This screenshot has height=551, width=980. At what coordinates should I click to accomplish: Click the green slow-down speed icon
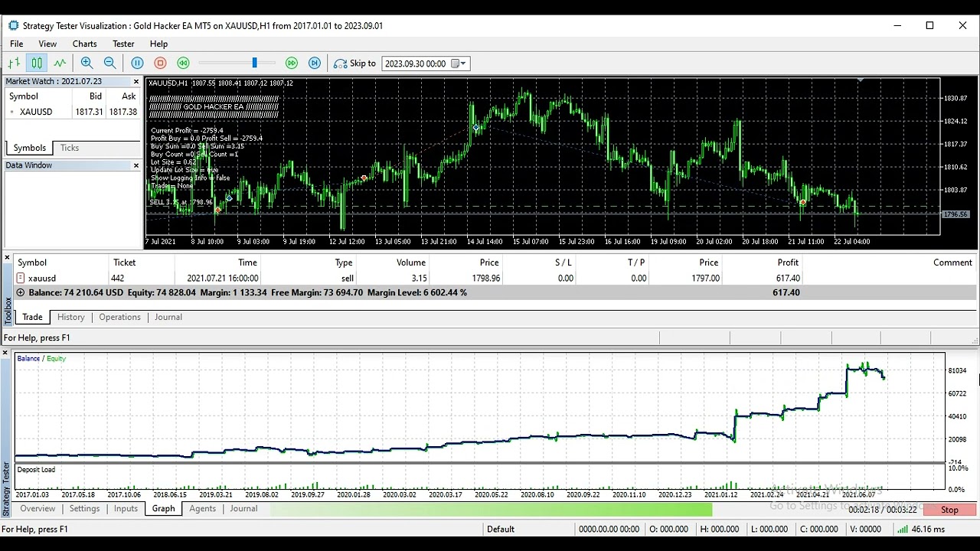[x=183, y=64]
